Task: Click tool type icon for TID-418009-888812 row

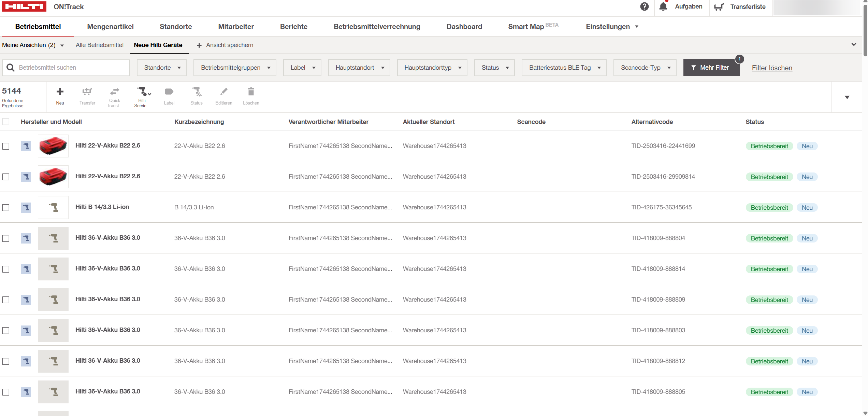Action: 26,361
